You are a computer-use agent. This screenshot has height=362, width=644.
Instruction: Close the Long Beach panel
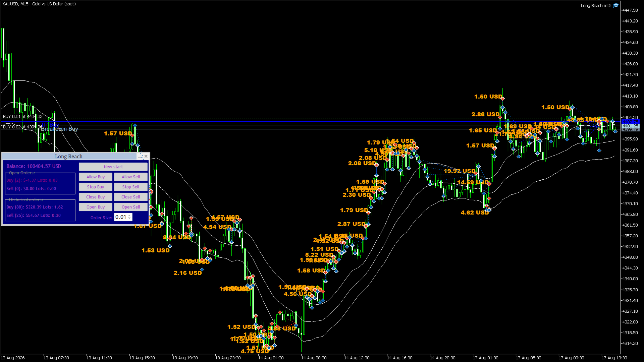(146, 157)
